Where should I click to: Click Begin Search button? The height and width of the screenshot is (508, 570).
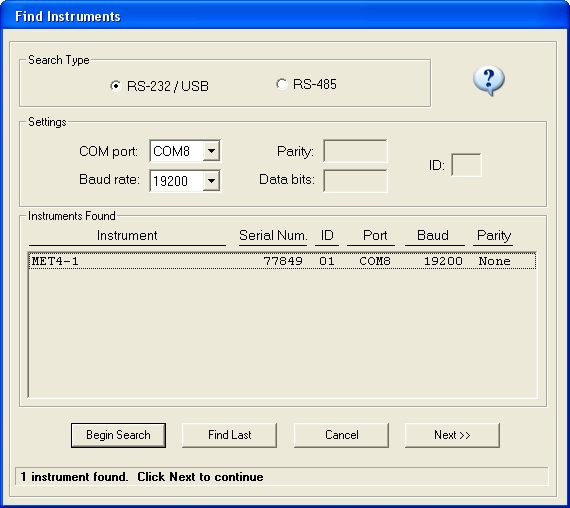118,435
